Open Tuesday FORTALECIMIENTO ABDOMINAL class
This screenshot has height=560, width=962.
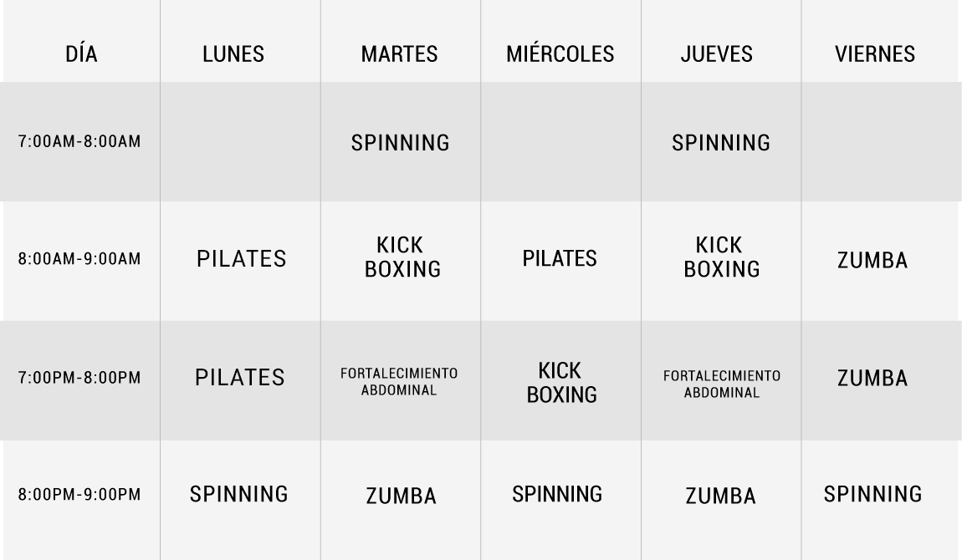[x=399, y=382]
